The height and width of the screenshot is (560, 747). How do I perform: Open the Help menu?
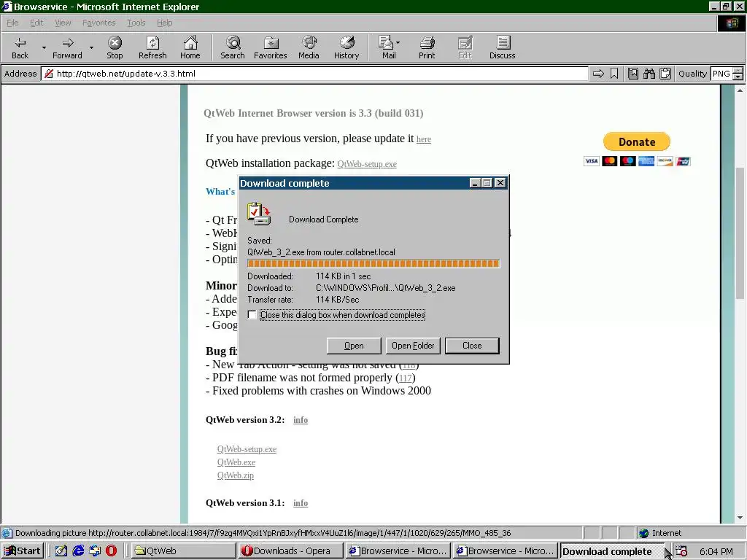tap(164, 23)
